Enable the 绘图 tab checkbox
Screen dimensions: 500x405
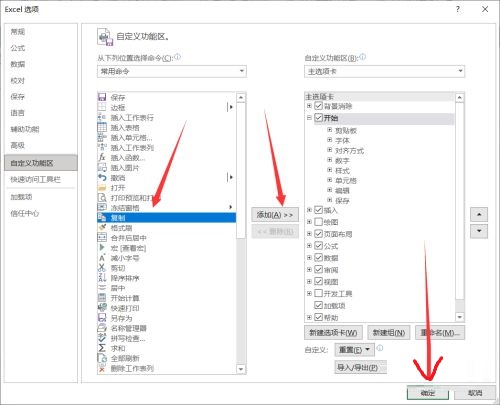click(318, 222)
